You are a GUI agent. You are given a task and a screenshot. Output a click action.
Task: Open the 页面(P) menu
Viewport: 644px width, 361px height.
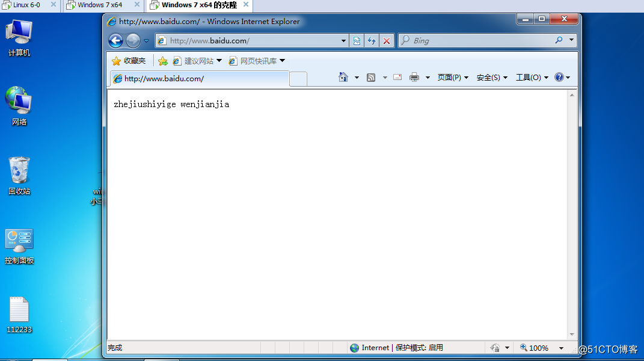(453, 77)
